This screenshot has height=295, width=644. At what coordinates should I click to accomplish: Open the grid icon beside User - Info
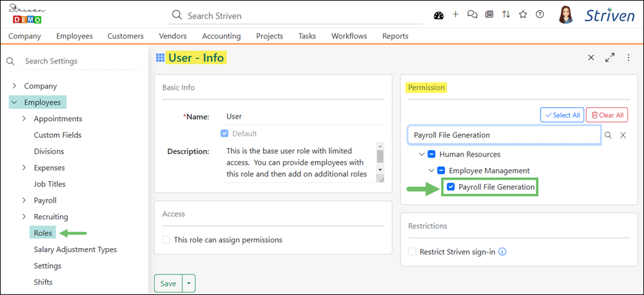pos(160,58)
